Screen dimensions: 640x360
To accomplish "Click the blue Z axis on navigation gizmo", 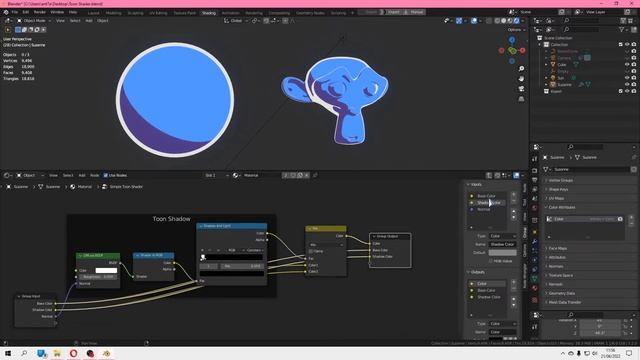I will (512, 40).
